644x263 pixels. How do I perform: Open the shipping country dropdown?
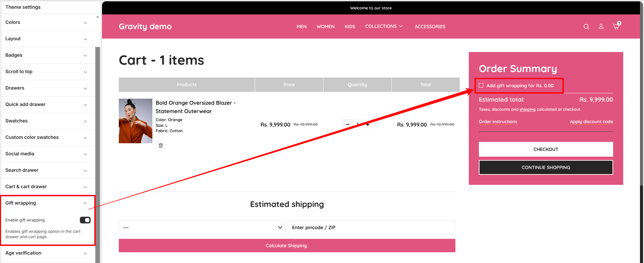coord(202,227)
